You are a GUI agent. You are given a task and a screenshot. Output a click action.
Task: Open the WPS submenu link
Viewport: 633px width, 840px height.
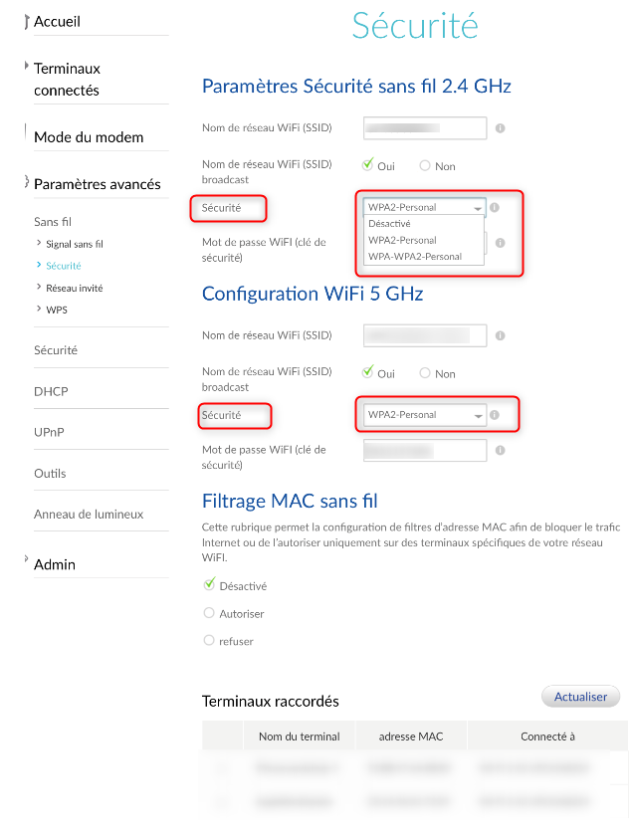point(57,310)
